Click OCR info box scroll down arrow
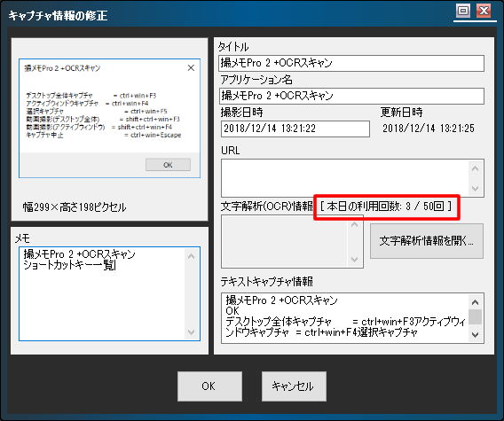The width and height of the screenshot is (504, 421). 355,259
